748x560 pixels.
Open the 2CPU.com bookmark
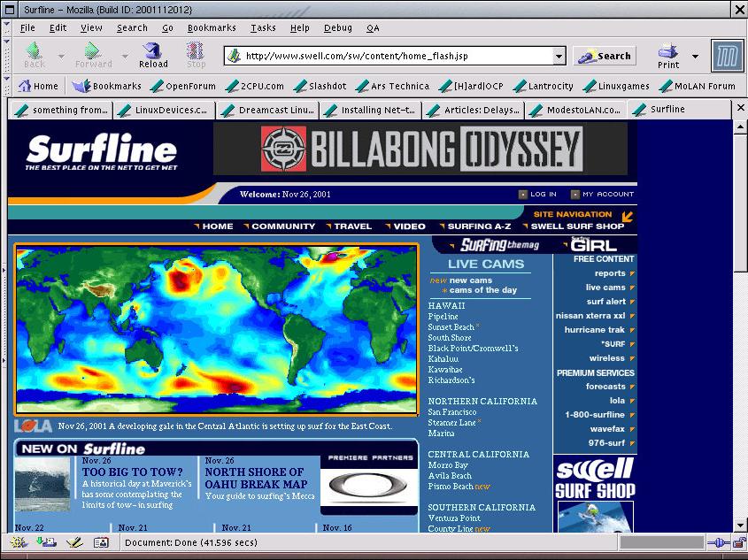(254, 86)
